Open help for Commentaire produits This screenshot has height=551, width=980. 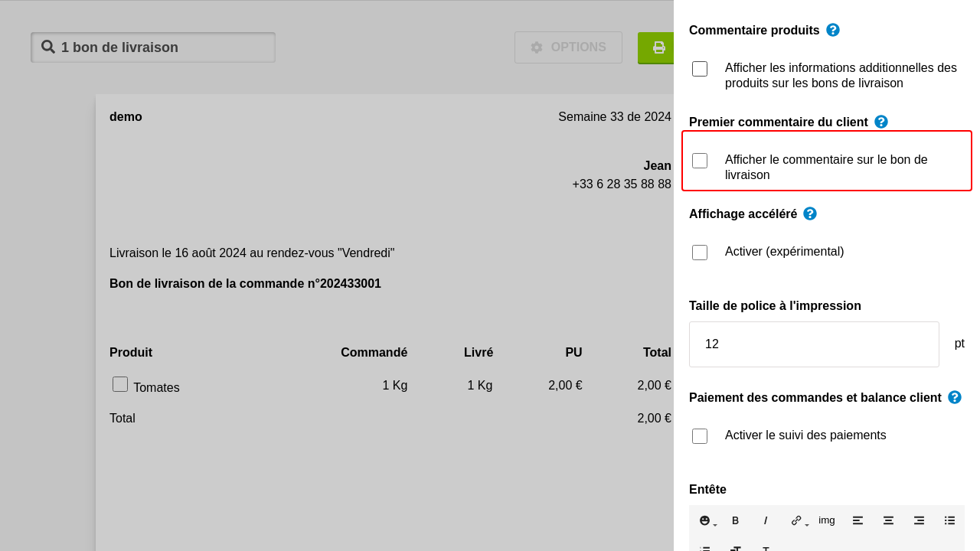(833, 30)
